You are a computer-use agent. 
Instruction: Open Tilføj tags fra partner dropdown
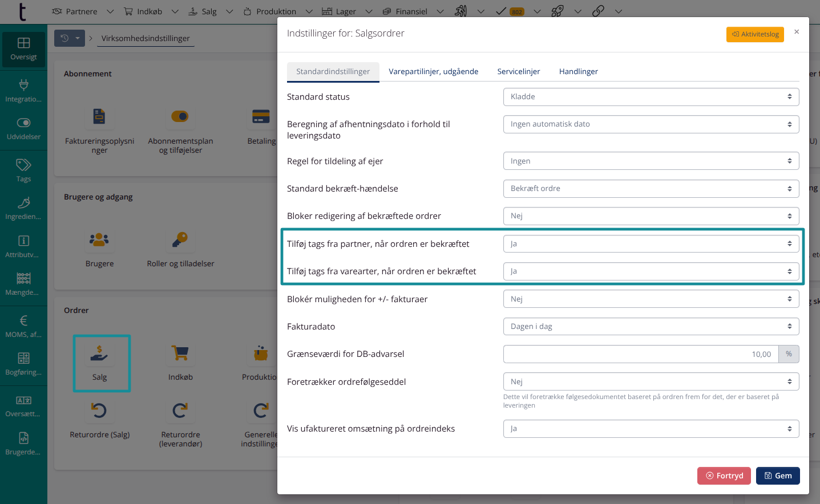pos(651,244)
